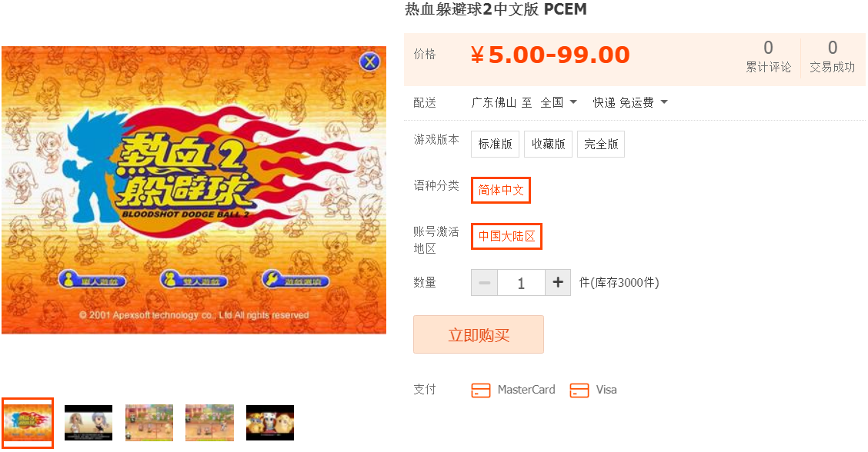Image resolution: width=868 pixels, height=452 pixels.
Task: Click the two-player mode icon in the game image
Action: coord(171,279)
